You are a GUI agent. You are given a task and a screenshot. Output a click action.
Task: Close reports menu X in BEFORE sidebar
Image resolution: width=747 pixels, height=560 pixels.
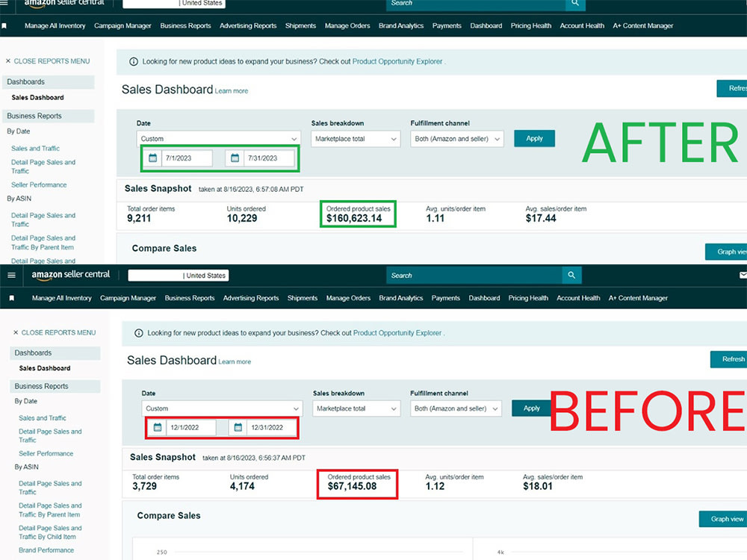point(16,332)
